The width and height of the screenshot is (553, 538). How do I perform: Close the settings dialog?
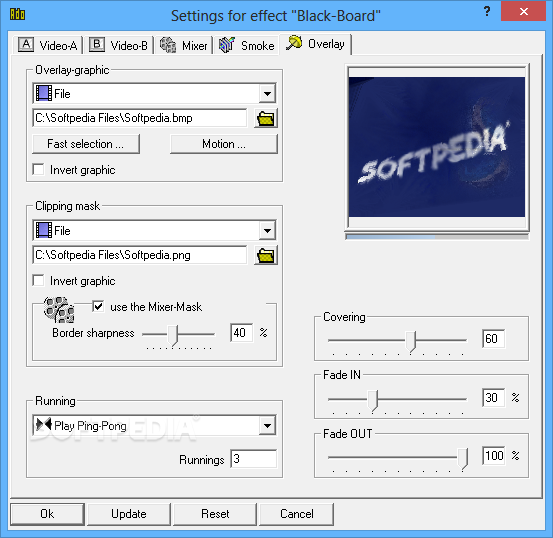point(524,12)
